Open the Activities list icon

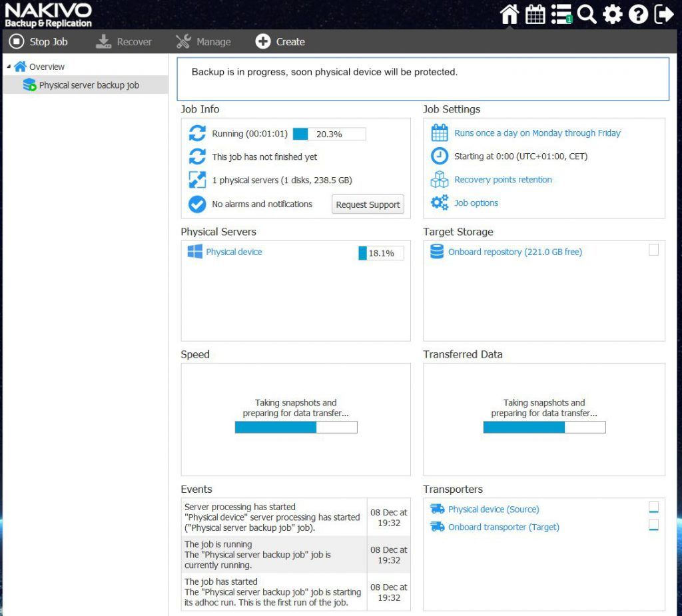(x=561, y=14)
